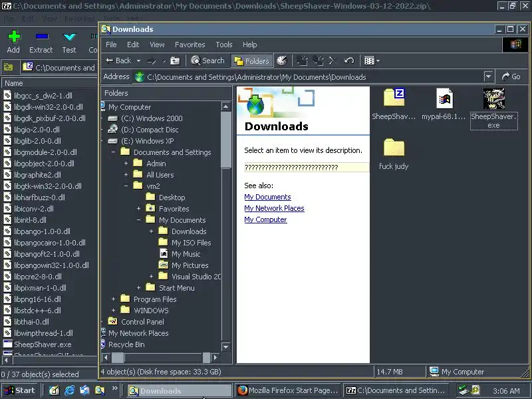
Task: Select libgcc_s_dw2-1.dll in 7-Zip list
Action: 38,96
